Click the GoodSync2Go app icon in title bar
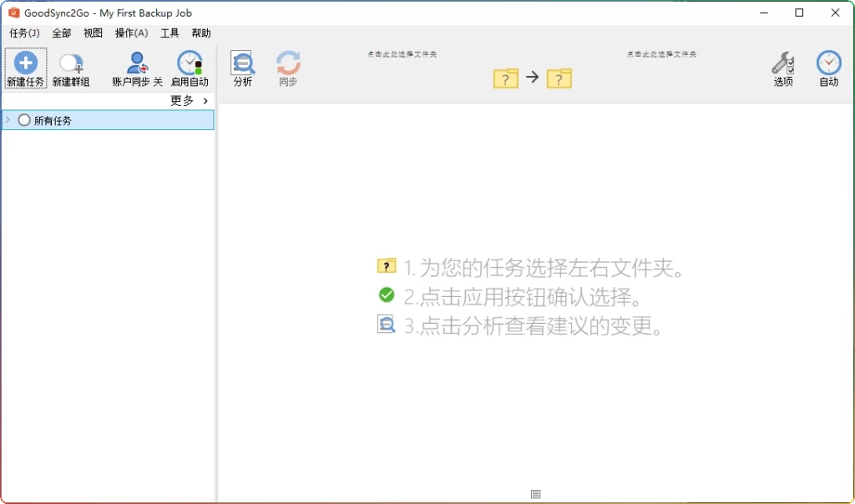The image size is (855, 504). pos(13,13)
